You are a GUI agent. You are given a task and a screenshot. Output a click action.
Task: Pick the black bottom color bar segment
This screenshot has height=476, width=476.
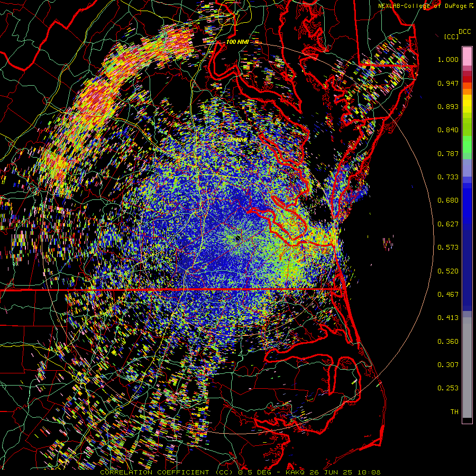pos(467,420)
